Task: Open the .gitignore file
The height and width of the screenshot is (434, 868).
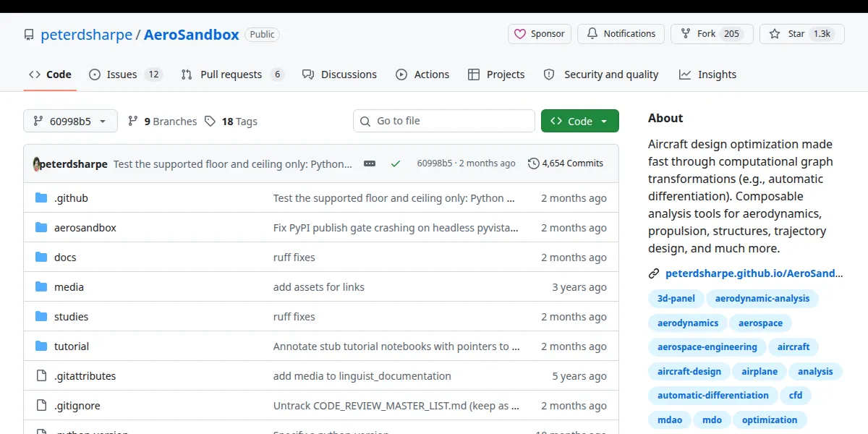Action: [x=77, y=406]
